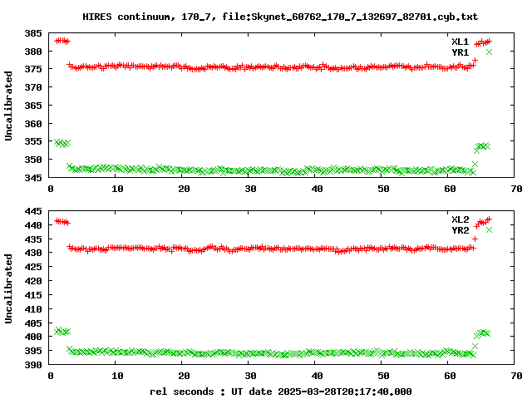Click the y-axis tick label 345
The height and width of the screenshot is (399, 532).
[33, 177]
